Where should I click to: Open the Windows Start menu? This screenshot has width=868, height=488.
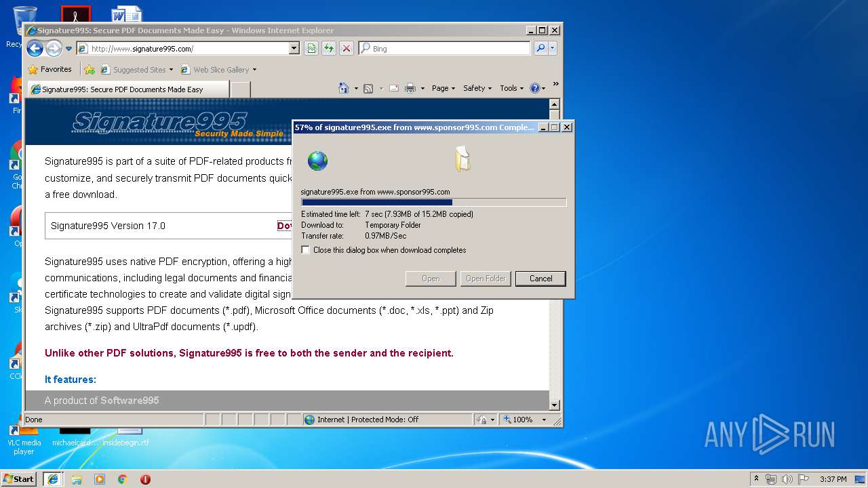coord(19,479)
